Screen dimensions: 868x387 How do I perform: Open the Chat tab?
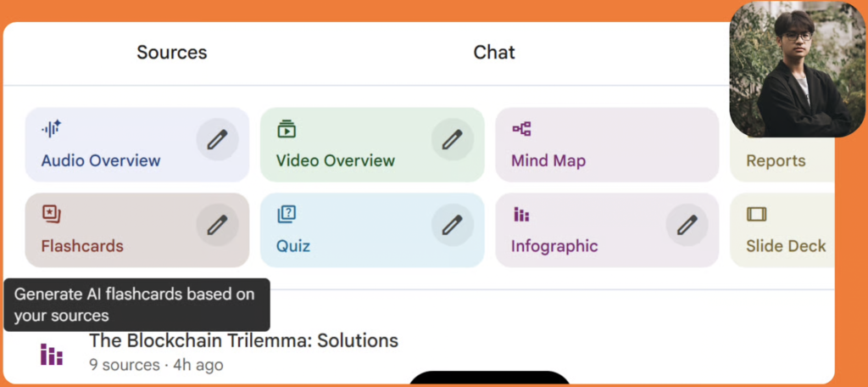click(x=494, y=53)
